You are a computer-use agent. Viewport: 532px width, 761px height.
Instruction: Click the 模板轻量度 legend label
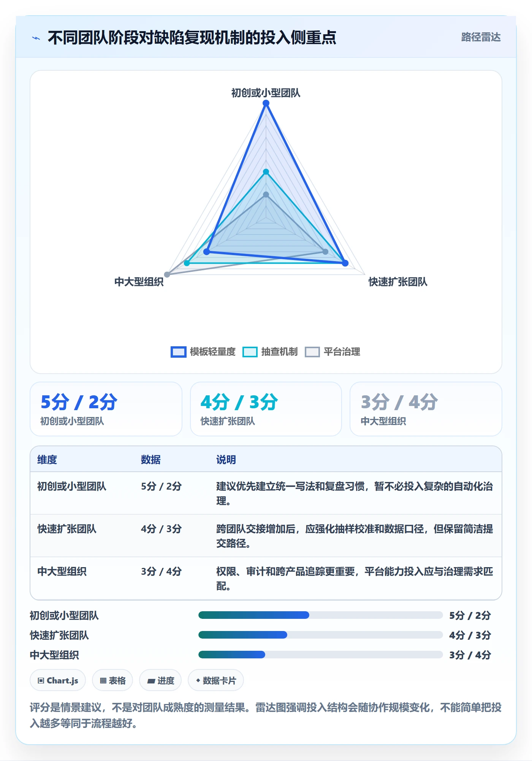point(212,352)
